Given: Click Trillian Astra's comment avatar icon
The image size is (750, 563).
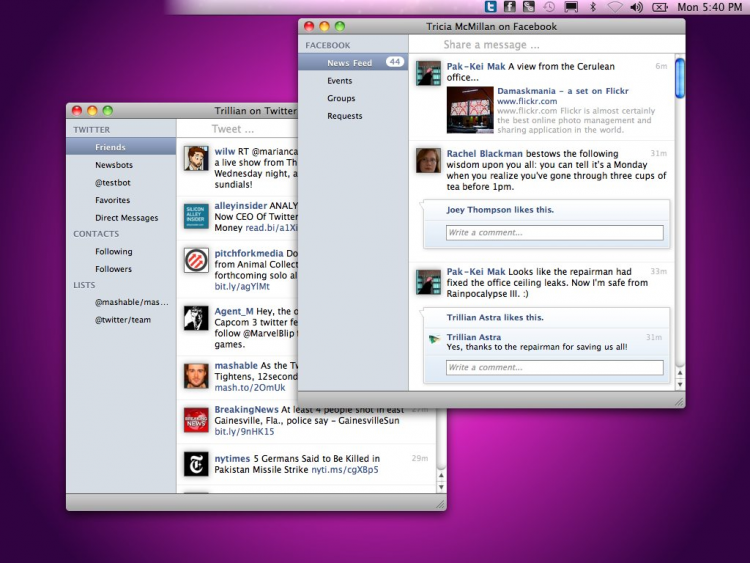Looking at the screenshot, I should coord(434,339).
